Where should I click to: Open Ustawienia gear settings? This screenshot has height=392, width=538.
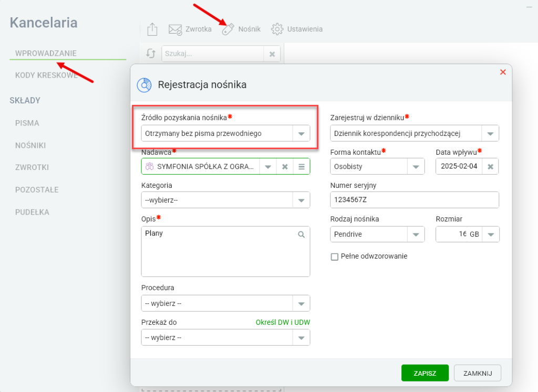coord(297,29)
